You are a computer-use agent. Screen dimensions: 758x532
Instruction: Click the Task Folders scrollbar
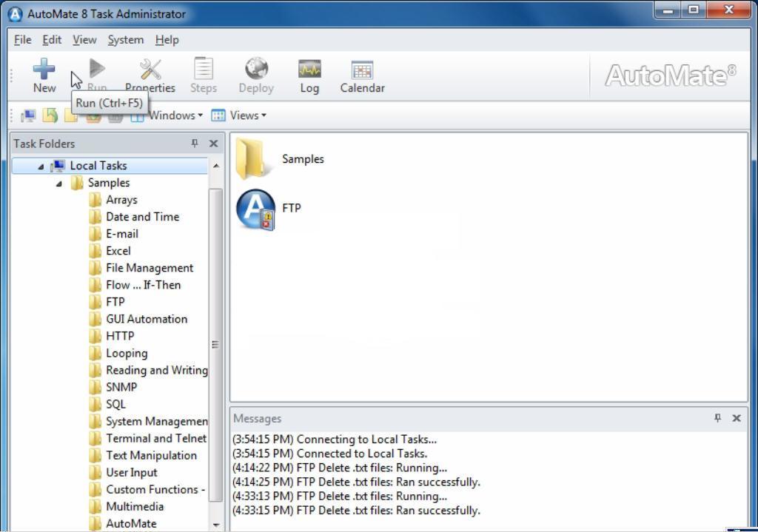click(215, 343)
